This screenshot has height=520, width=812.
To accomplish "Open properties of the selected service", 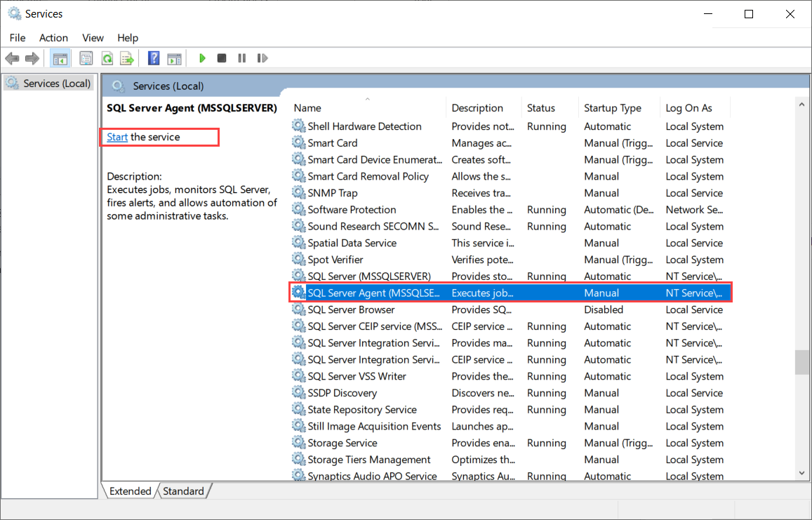I will coord(86,58).
